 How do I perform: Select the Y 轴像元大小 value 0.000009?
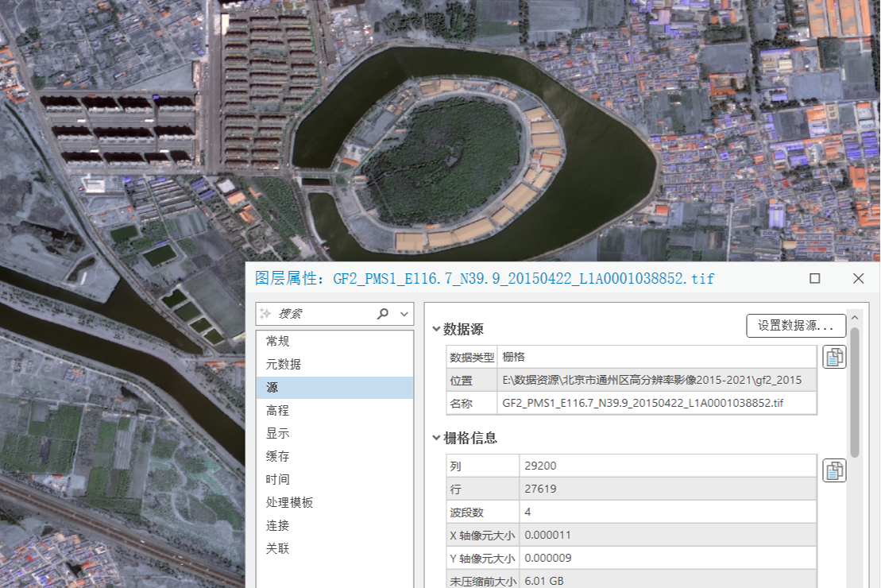click(x=548, y=559)
